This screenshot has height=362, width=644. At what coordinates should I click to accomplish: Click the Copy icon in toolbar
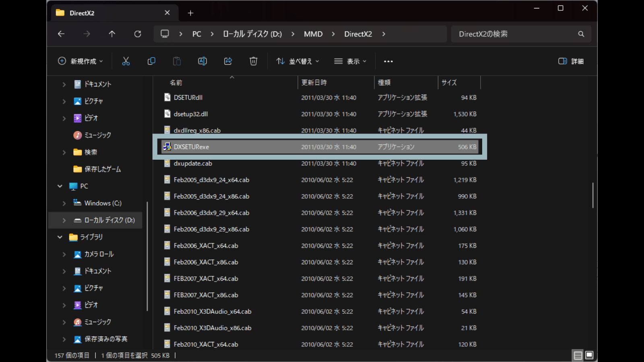pyautogui.click(x=151, y=61)
